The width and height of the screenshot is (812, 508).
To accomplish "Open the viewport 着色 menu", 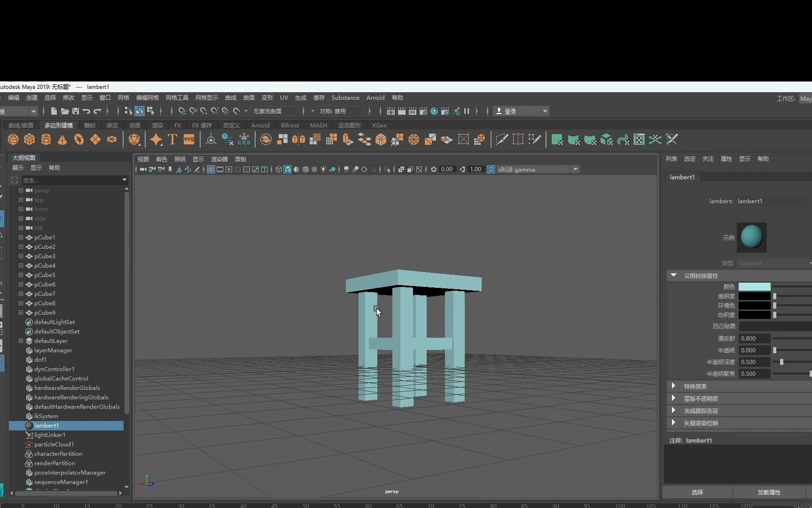I will (x=161, y=159).
